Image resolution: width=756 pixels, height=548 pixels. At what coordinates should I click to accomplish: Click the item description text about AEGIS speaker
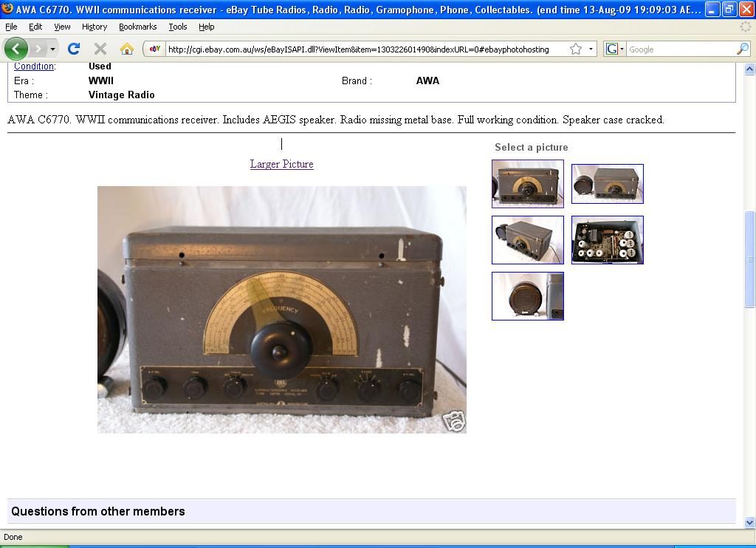click(336, 120)
